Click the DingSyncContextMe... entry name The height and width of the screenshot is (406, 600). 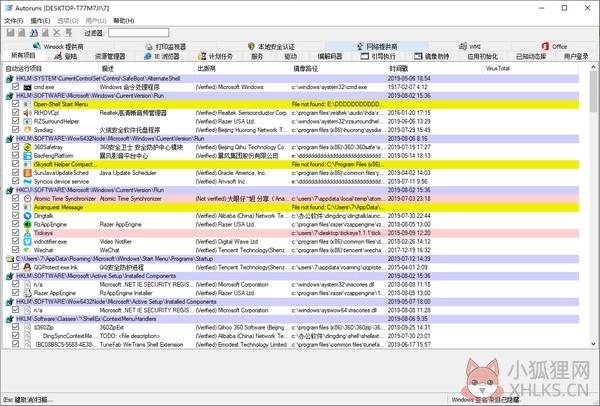tap(68, 336)
